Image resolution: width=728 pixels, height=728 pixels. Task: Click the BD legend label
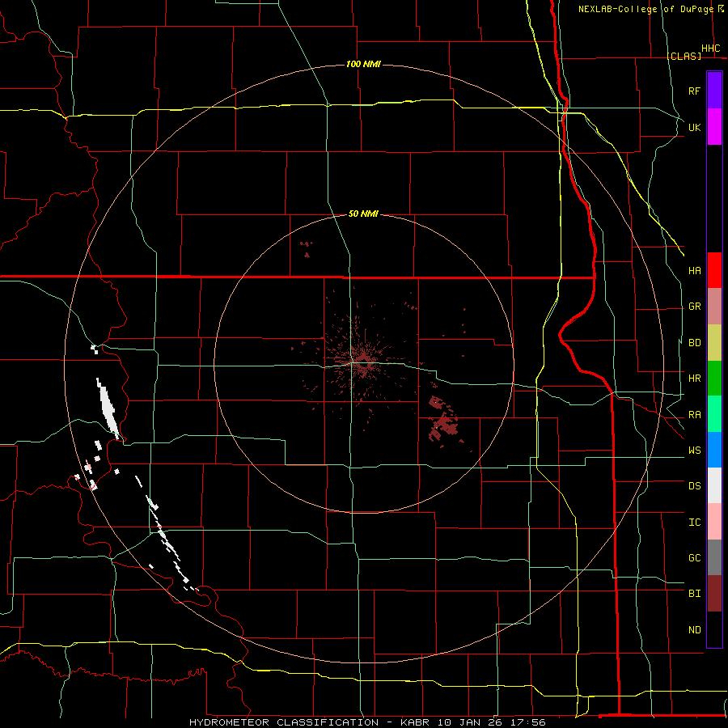[694, 343]
